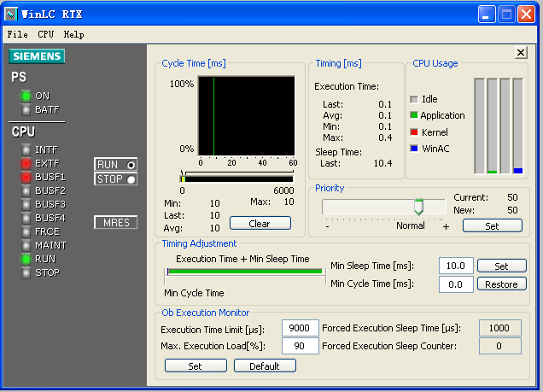Click the CPU usage bar with blue segment
This screenshot has height=392, width=543.
(x=518, y=126)
